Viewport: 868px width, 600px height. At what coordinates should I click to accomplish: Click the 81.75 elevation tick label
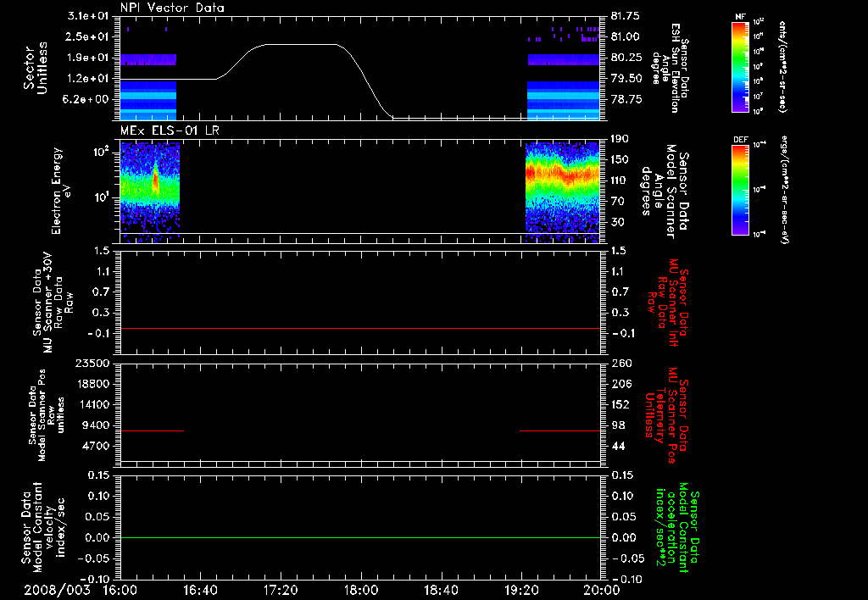pos(626,16)
